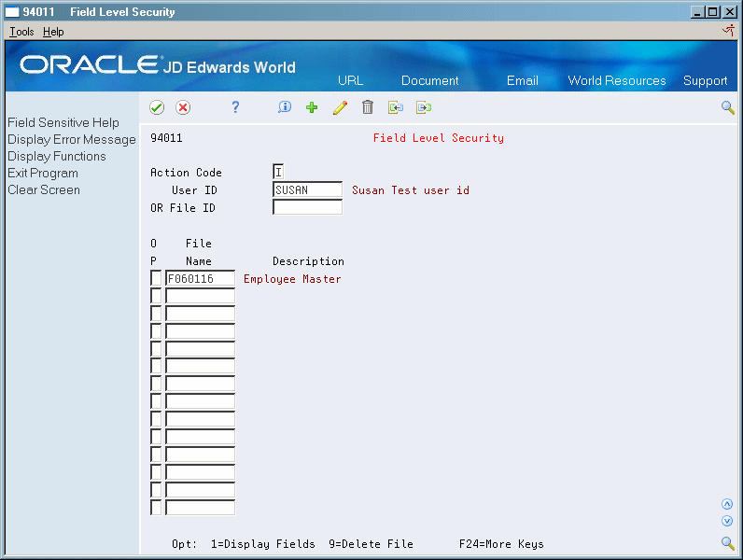Click the OR File ID field
The image size is (743, 560).
(307, 207)
